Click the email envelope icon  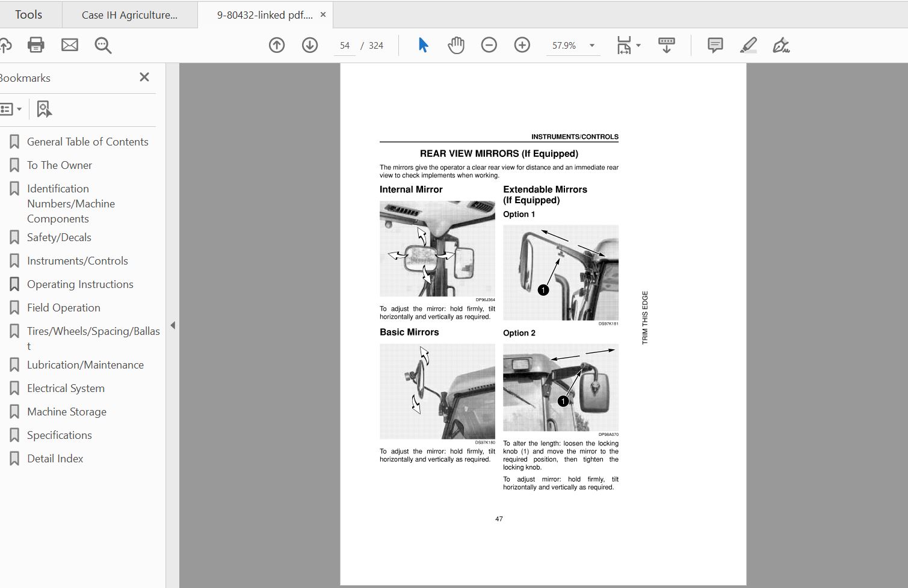[70, 45]
